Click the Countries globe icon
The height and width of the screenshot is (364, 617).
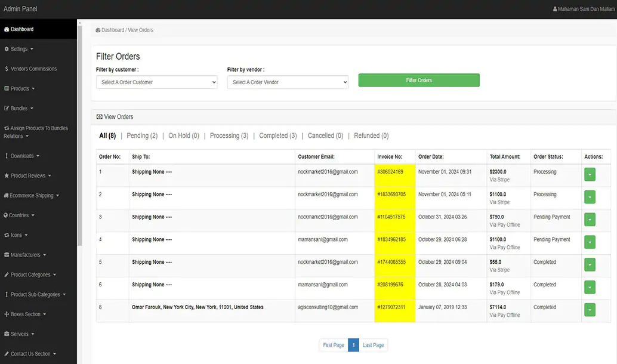[x=7, y=215]
